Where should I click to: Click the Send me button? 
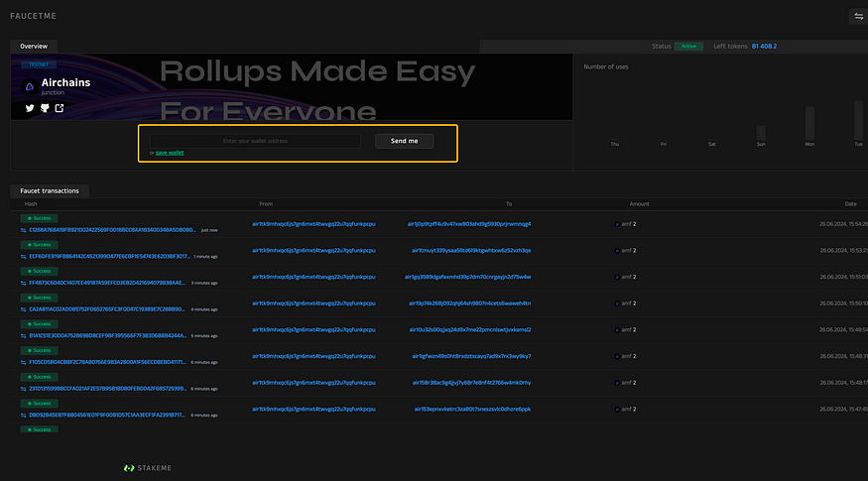(404, 141)
